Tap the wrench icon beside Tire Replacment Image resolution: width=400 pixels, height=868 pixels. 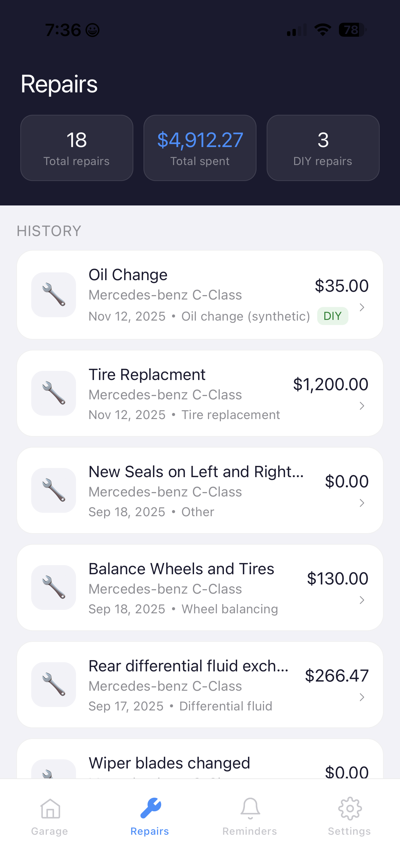(54, 393)
